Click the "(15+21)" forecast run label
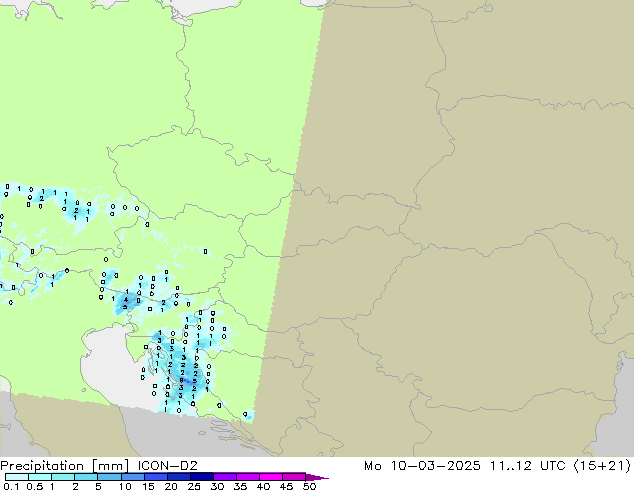 602,466
